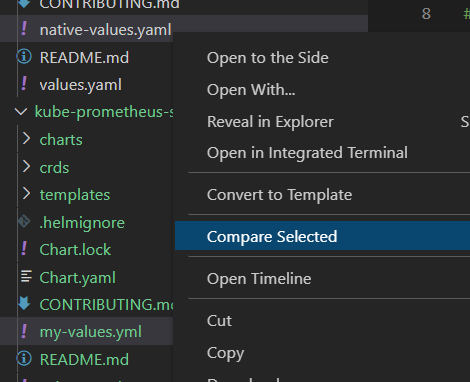Viewport: 470px width, 382px height.
Task: Open Timeline from the context menu
Action: click(259, 279)
